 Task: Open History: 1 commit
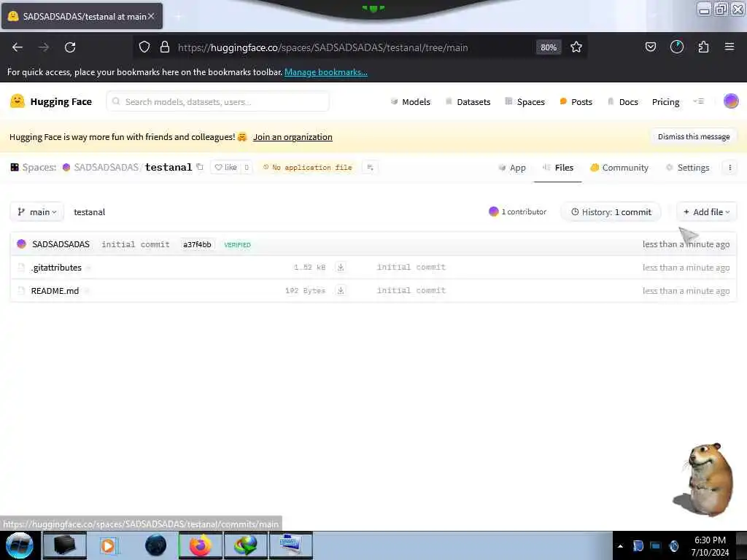(611, 212)
